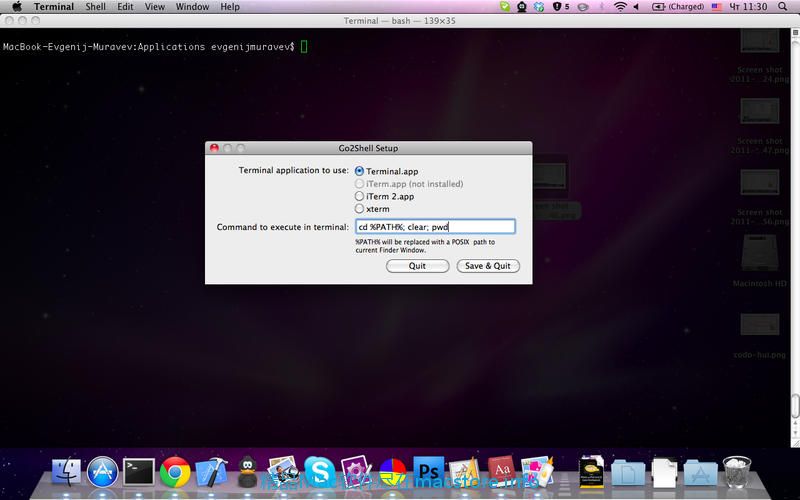This screenshot has width=800, height=500.
Task: Click the Terminal window vertical scrollbar
Action: coord(795,406)
